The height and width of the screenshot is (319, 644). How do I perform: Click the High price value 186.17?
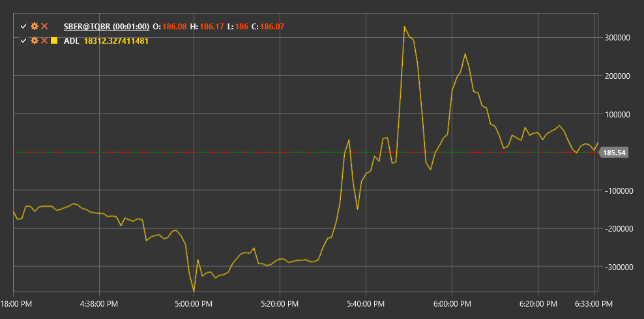[x=212, y=27]
